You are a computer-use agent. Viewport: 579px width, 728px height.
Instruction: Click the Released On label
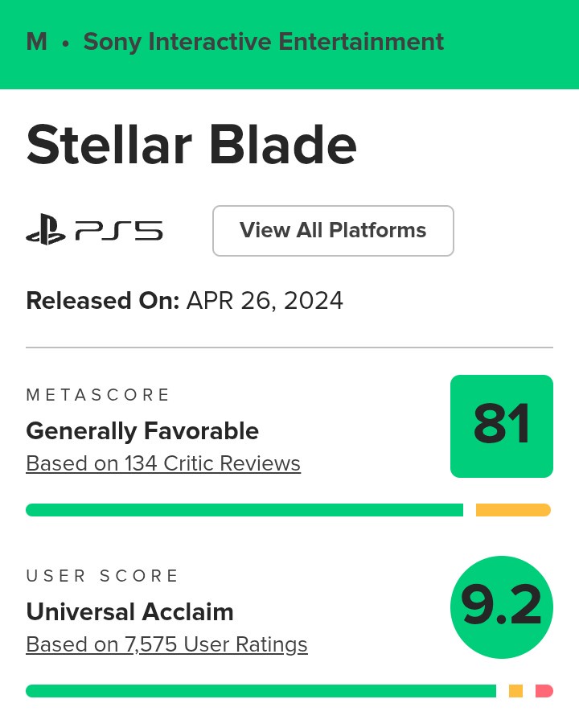(x=102, y=301)
